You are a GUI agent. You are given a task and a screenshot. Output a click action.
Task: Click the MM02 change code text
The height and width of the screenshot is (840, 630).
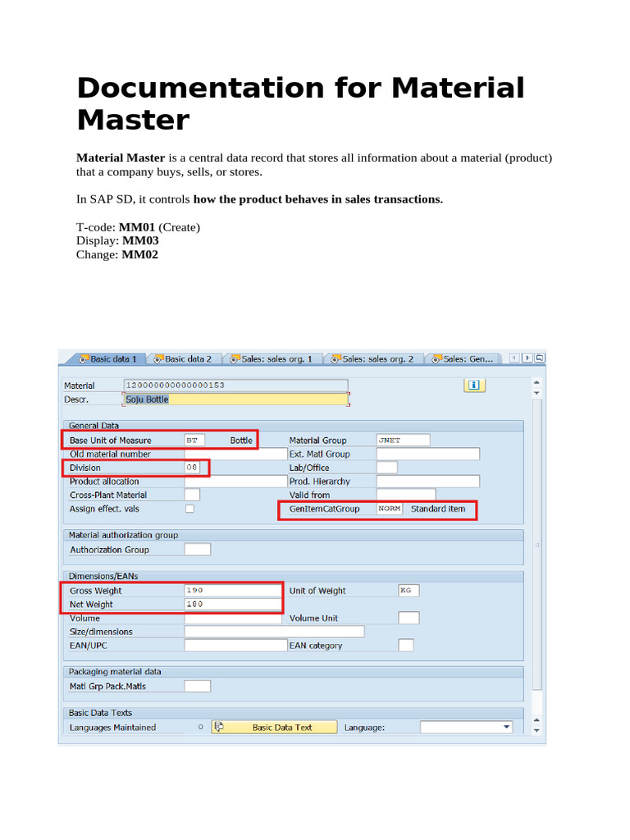139,254
